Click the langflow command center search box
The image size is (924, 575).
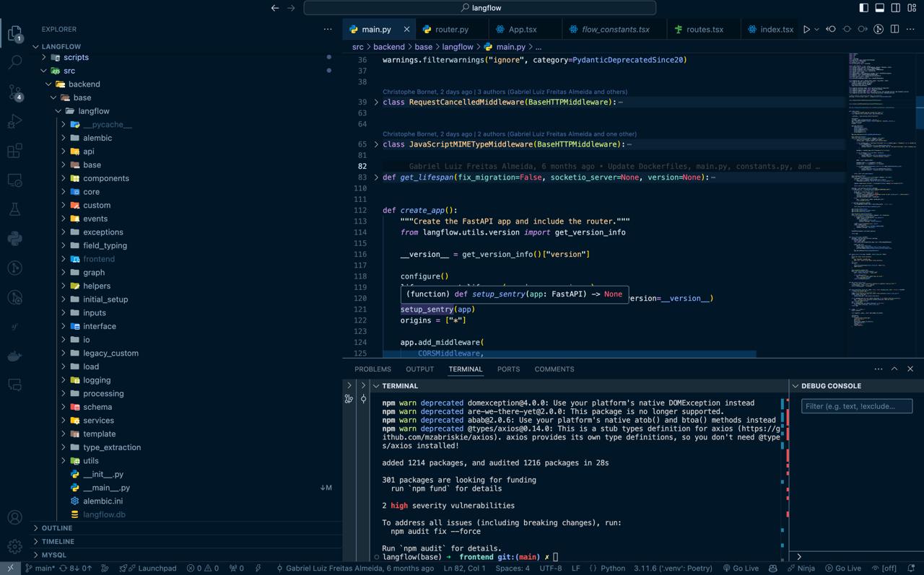point(480,8)
